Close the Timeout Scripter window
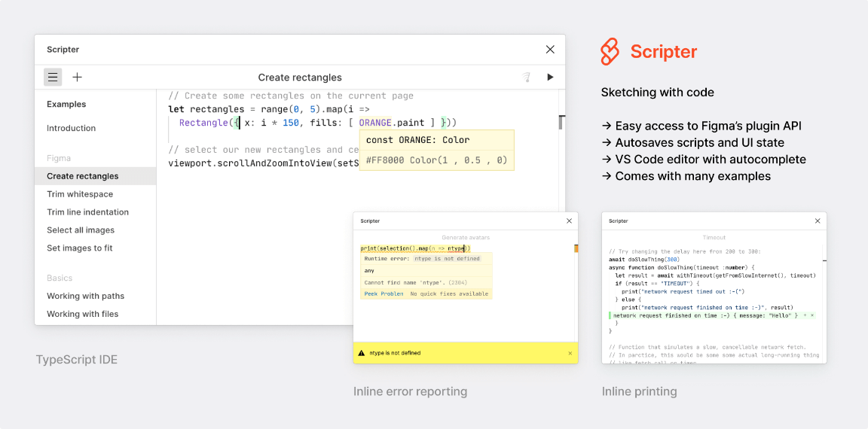The width and height of the screenshot is (868, 429). click(818, 221)
